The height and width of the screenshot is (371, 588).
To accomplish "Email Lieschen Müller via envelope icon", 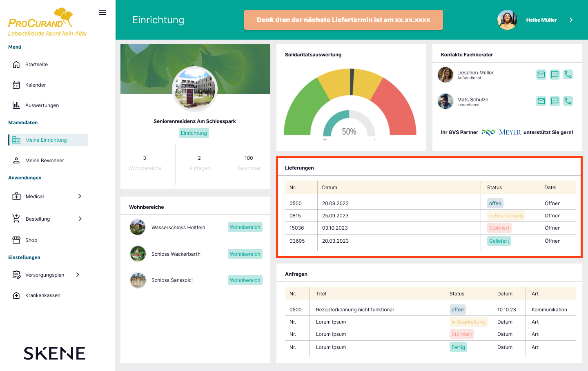I will pos(541,74).
